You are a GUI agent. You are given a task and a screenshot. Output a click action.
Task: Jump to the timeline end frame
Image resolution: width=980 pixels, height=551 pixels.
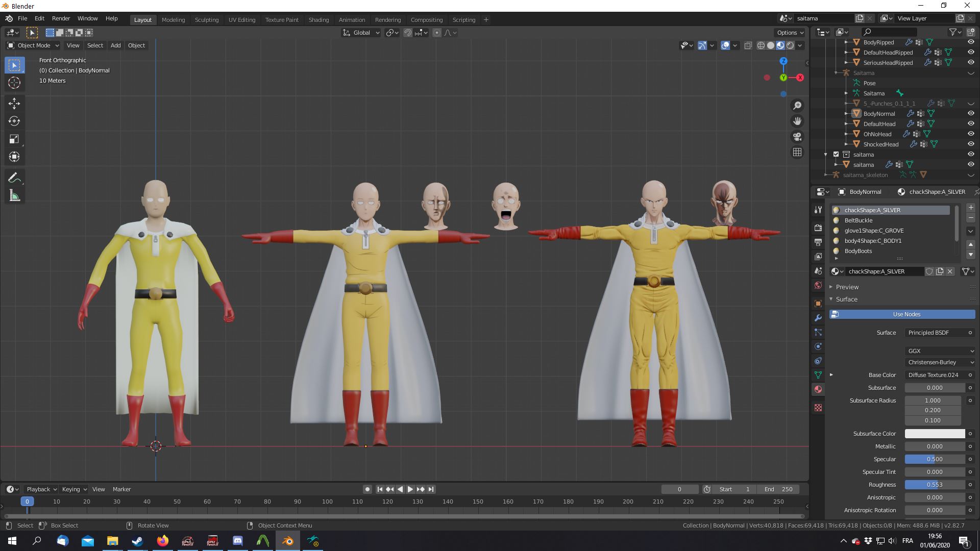click(431, 489)
